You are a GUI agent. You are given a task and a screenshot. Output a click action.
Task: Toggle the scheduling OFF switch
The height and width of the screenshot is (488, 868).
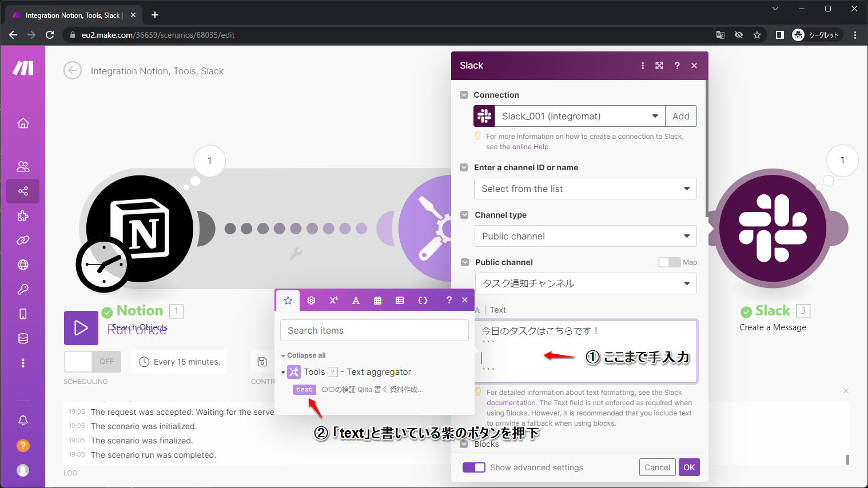pyautogui.click(x=93, y=362)
